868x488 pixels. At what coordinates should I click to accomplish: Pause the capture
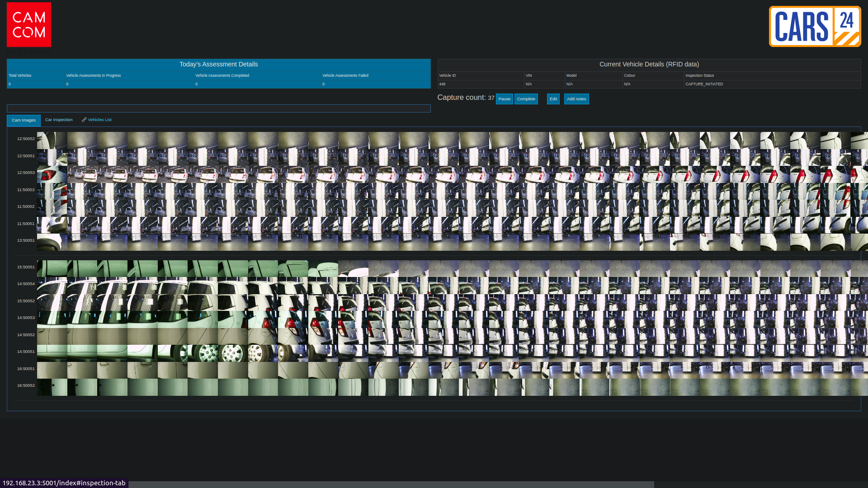(x=504, y=99)
